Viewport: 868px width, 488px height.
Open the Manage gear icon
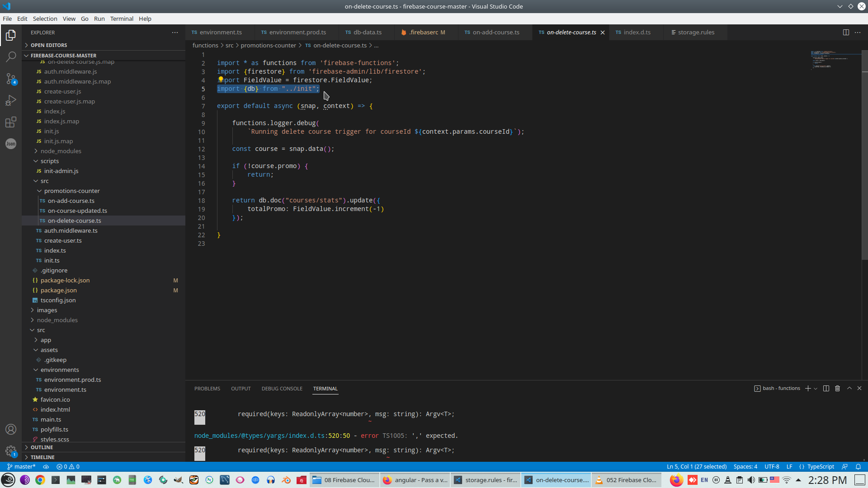(x=11, y=450)
